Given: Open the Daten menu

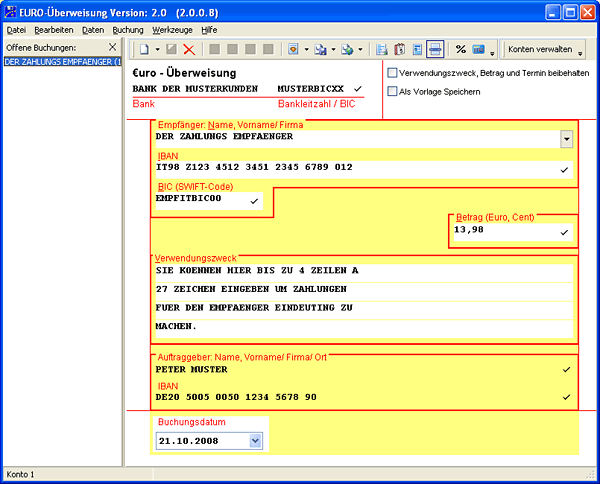Looking at the screenshot, I should (93, 30).
